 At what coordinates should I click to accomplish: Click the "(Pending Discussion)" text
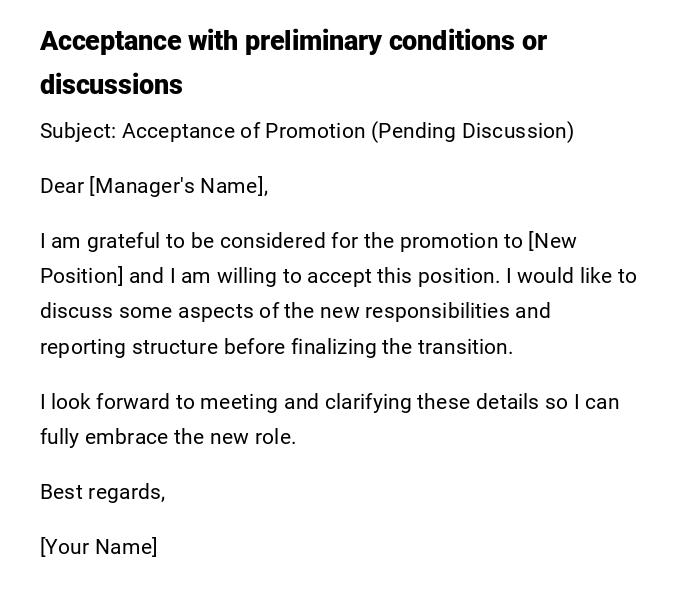point(473,132)
